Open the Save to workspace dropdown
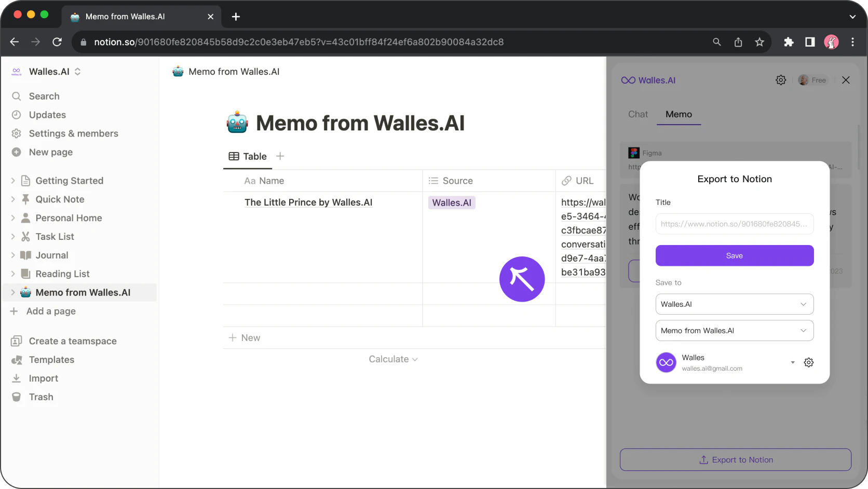Image resolution: width=868 pixels, height=489 pixels. tap(734, 304)
